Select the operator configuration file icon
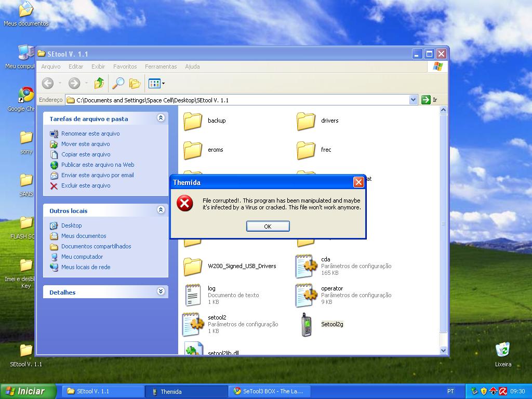 coord(307,296)
